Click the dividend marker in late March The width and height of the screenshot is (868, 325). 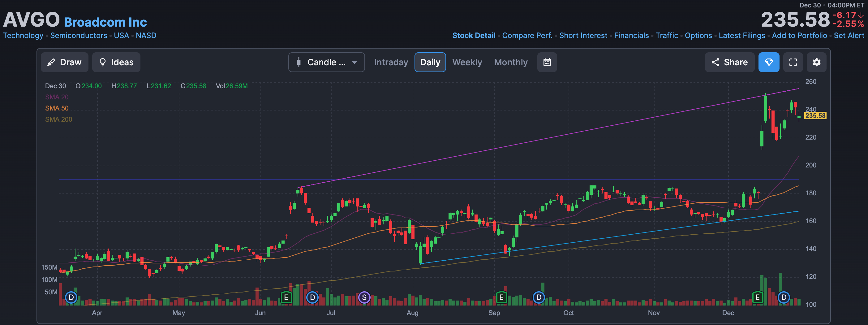[x=71, y=297]
